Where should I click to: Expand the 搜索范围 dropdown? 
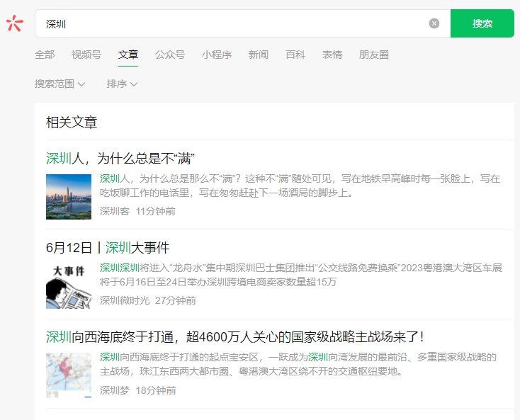pos(60,84)
